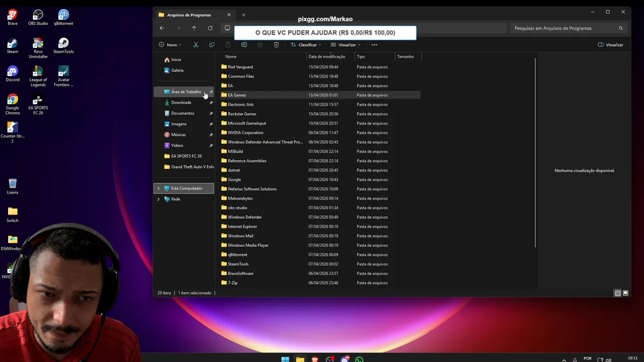The image size is (644, 362).
Task: Open the Windows Start button on taskbar
Action: click(285, 359)
